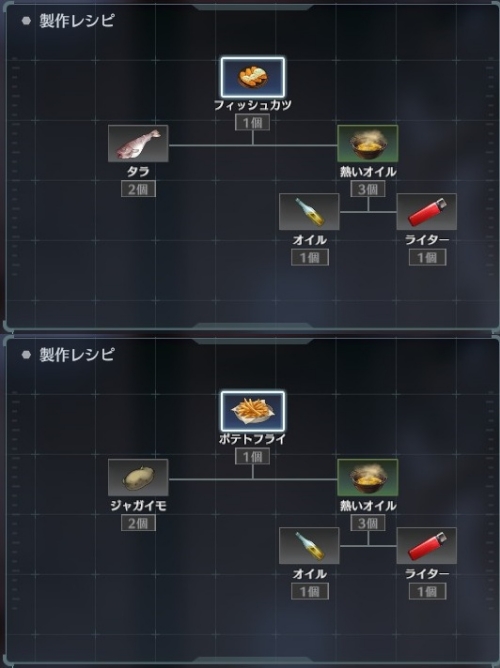The width and height of the screenshot is (500, 668).
Task: Click the タラ fish ingredient icon
Action: click(x=138, y=144)
